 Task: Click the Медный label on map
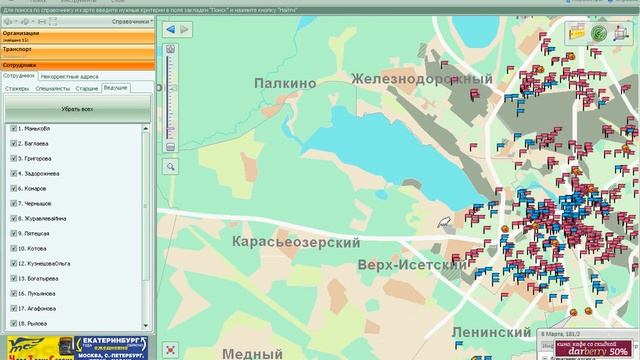252,353
